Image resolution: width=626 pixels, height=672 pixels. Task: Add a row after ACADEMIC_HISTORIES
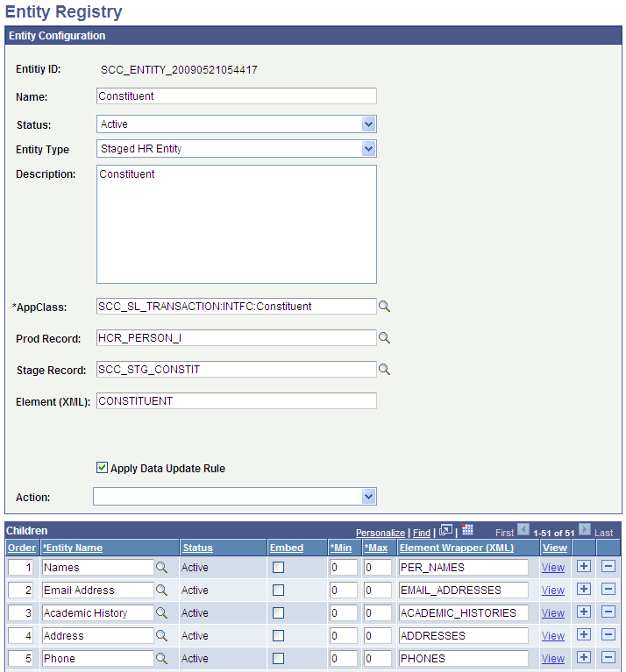[584, 612]
